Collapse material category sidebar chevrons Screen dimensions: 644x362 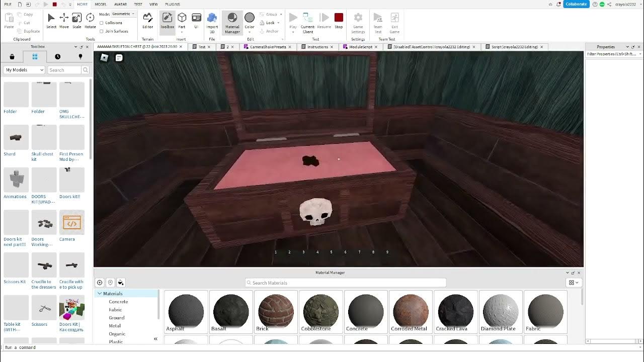click(x=155, y=339)
